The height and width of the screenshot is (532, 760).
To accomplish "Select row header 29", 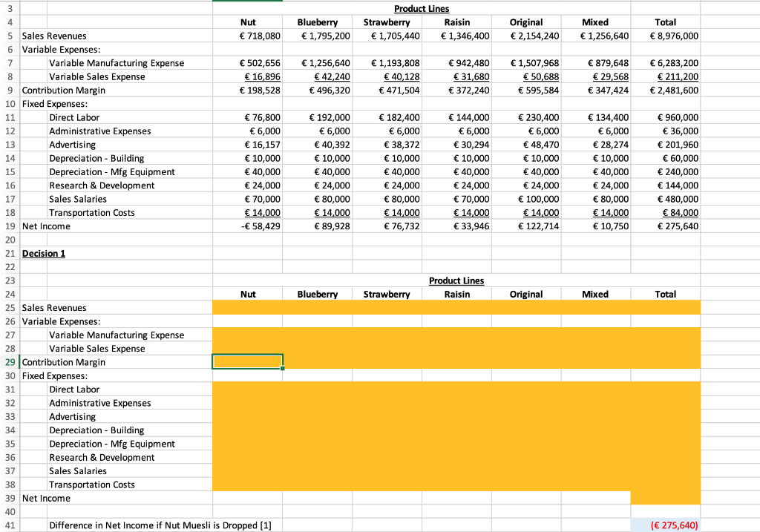I will (x=10, y=362).
